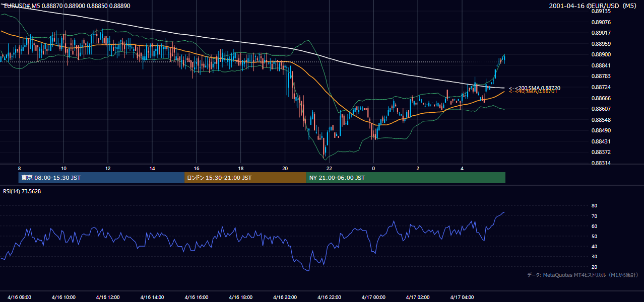Click hour label 0 on chart time axis
The height and width of the screenshot is (302, 644).
click(373, 168)
